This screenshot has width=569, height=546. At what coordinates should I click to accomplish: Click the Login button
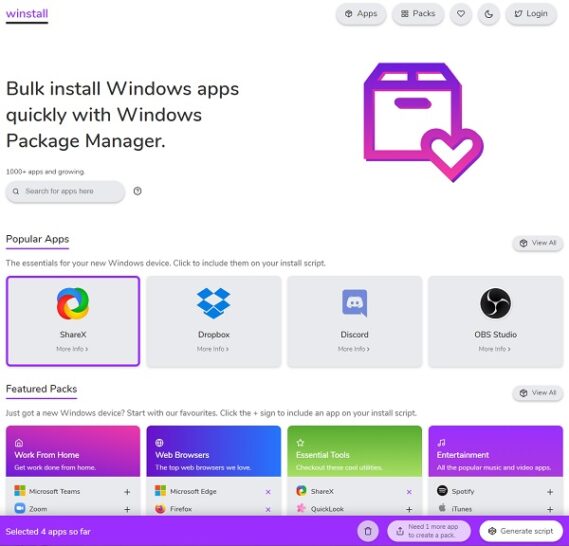click(531, 14)
